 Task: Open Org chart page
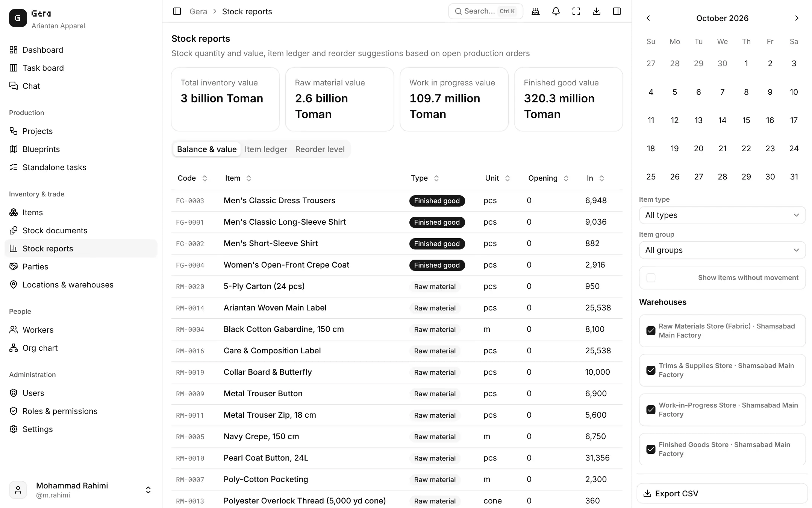tap(81, 348)
